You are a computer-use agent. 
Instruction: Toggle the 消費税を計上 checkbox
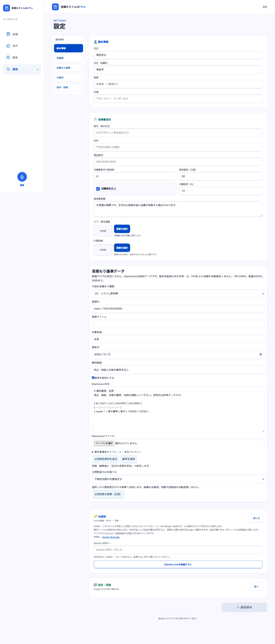[x=98, y=189]
